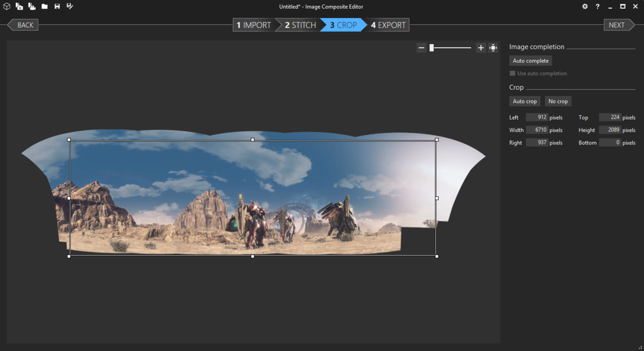
Task: Click the Crop section heading
Action: click(x=516, y=87)
